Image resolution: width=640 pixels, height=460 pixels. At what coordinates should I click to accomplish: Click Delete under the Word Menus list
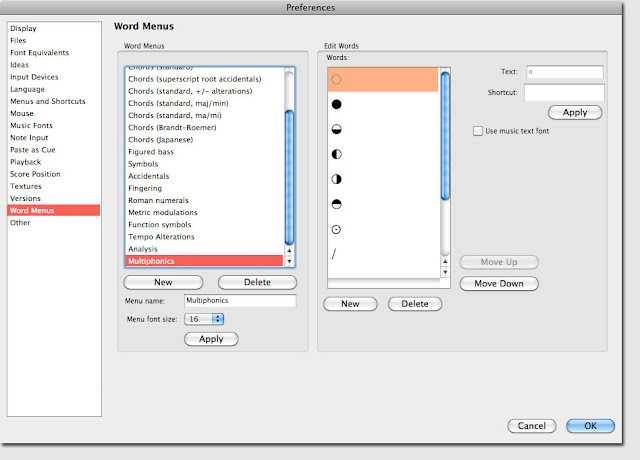click(257, 282)
